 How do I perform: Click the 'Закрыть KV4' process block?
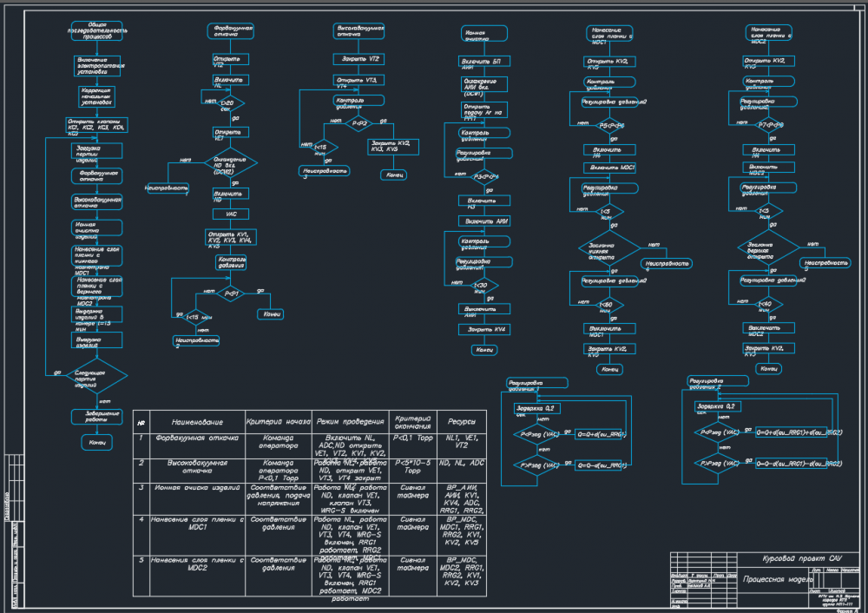point(484,329)
